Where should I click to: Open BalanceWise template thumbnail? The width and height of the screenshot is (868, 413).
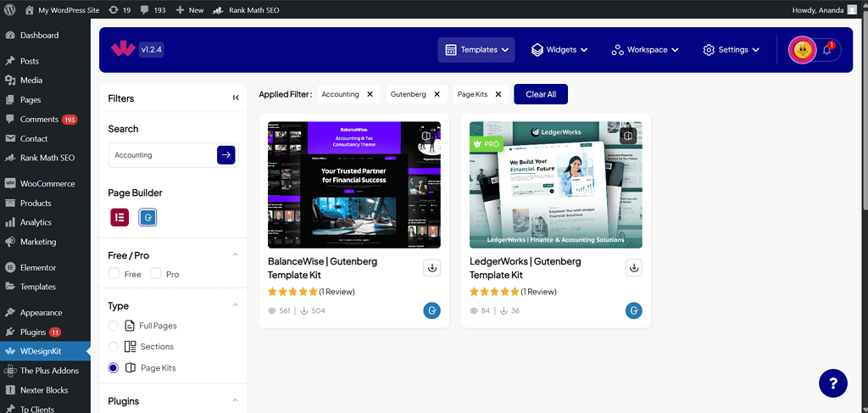(x=354, y=185)
